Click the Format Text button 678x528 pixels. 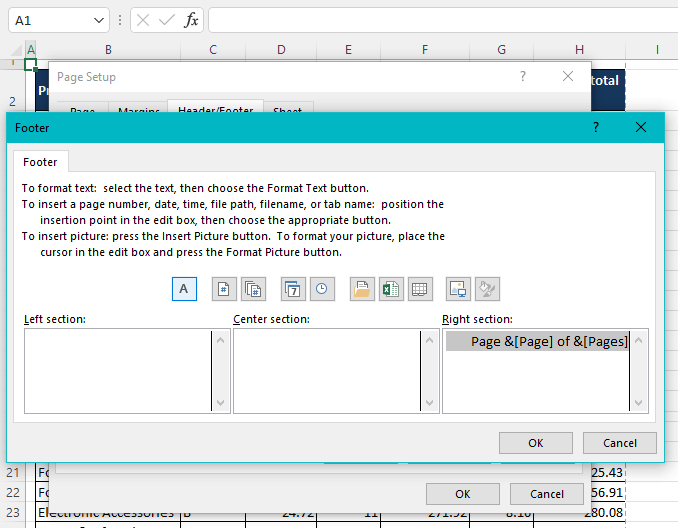pos(185,289)
